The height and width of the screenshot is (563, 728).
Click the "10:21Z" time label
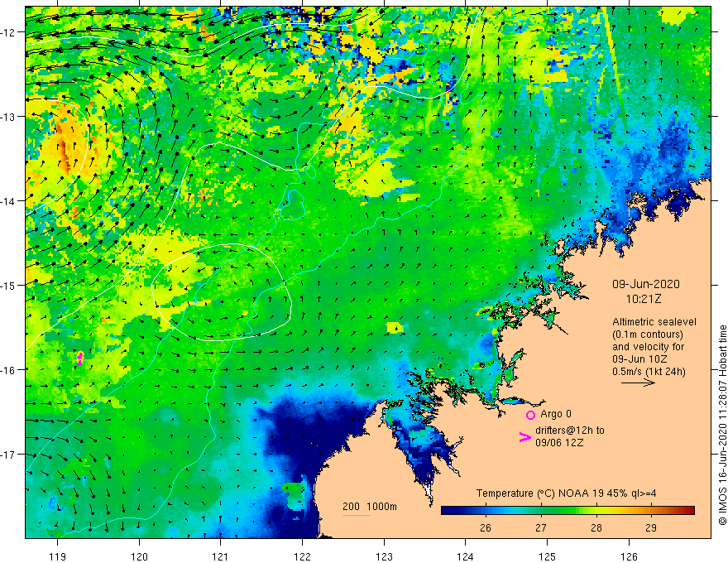click(644, 299)
